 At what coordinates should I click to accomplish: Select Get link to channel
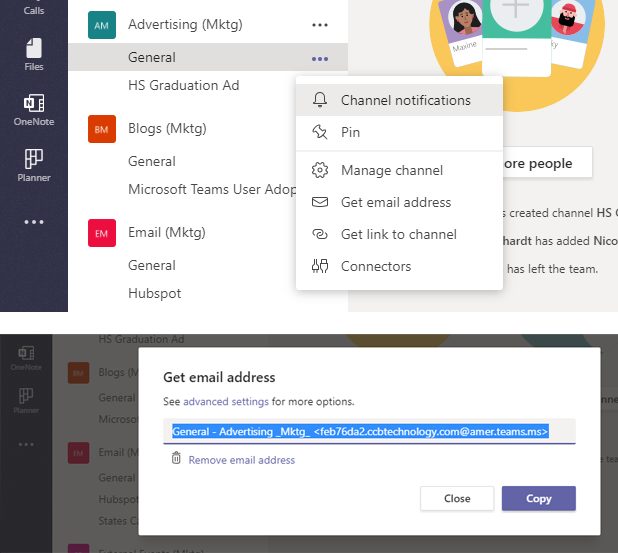[x=399, y=234]
